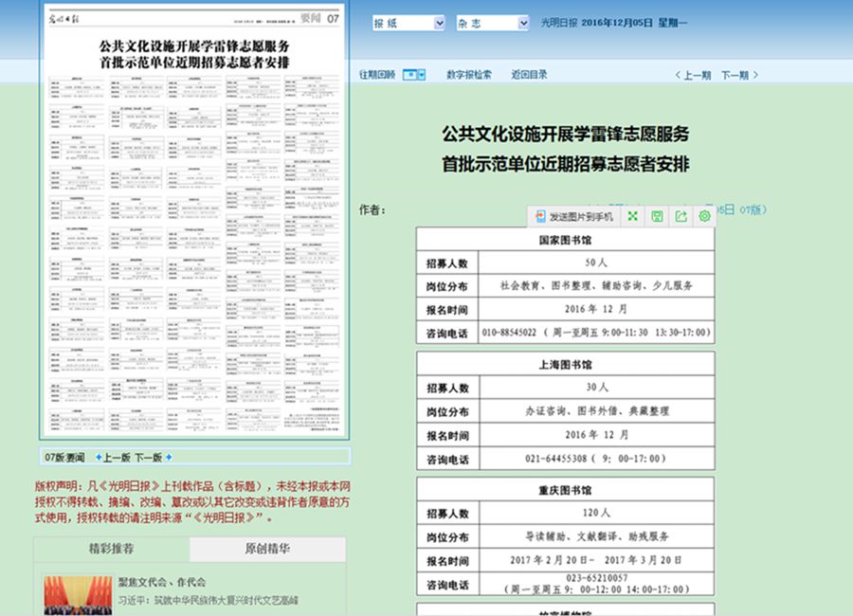Image resolution: width=853 pixels, height=616 pixels.
Task: Click the 往期回顾 label
Action: coord(377,75)
